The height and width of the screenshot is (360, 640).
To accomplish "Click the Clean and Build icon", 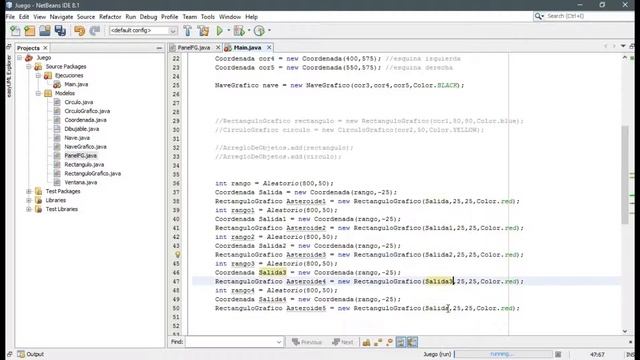I will coord(203,31).
